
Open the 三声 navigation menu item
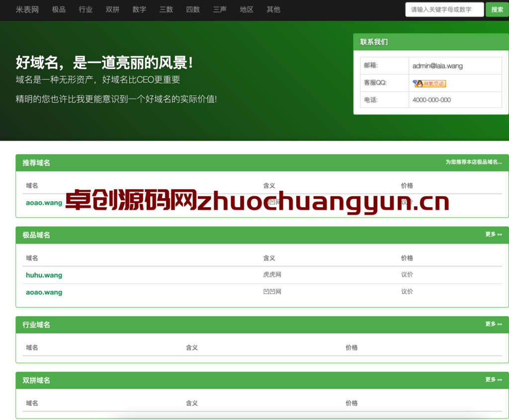(220, 10)
